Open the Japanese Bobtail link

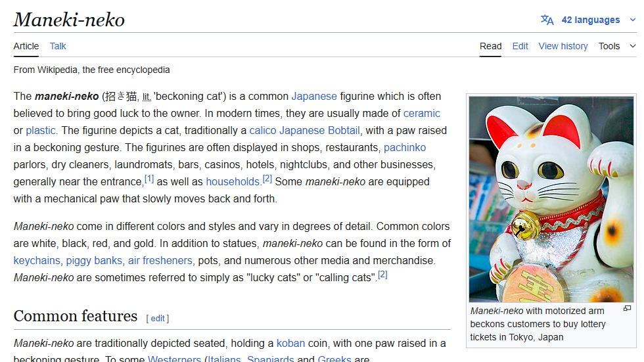tap(319, 131)
